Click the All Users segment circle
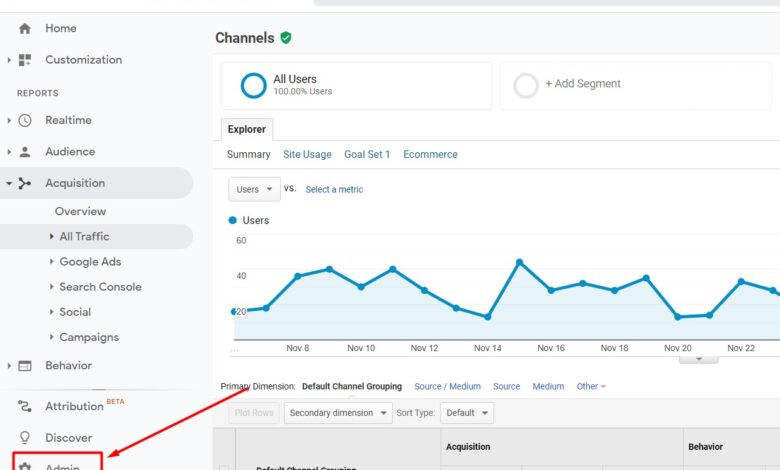Viewport: 780px width, 470px height. point(253,86)
